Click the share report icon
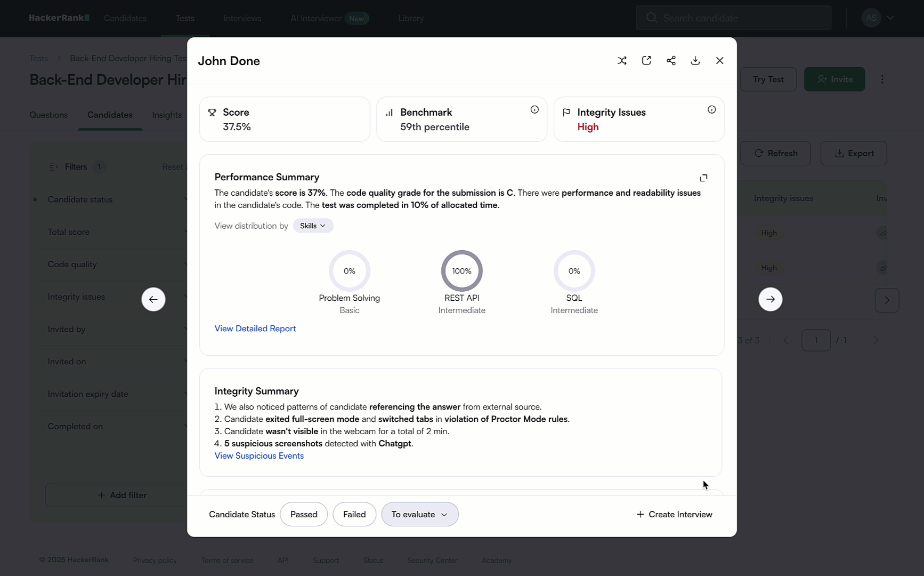Image resolution: width=924 pixels, height=576 pixels. coord(671,60)
